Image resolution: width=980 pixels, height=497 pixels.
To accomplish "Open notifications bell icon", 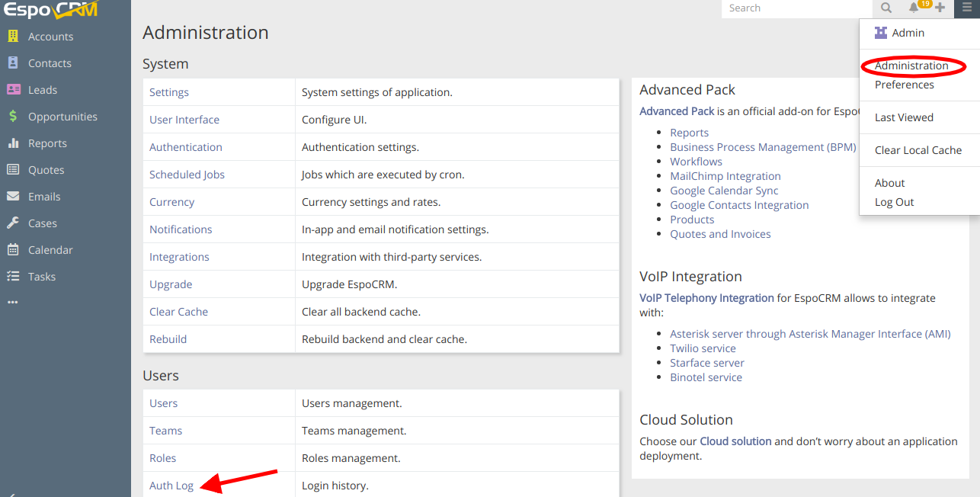I will [914, 8].
